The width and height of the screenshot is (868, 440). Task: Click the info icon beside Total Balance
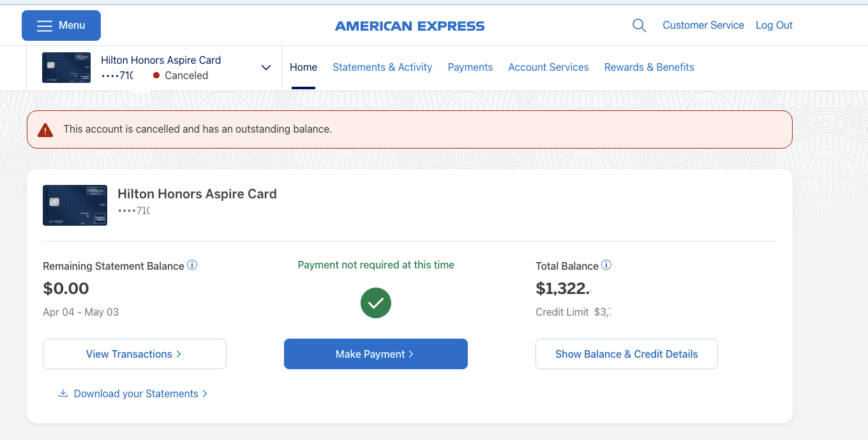pos(606,265)
